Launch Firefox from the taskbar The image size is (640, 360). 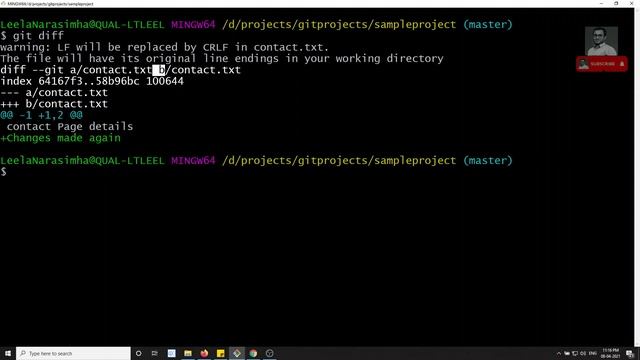coord(204,353)
